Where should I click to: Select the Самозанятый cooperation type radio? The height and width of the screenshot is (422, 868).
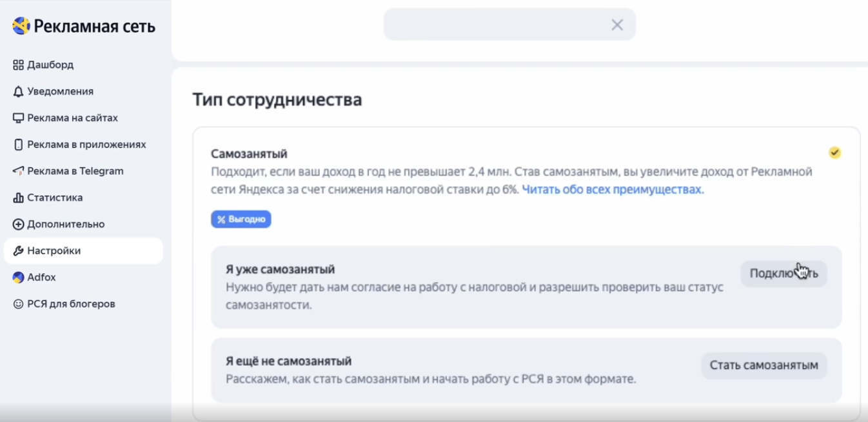[834, 153]
